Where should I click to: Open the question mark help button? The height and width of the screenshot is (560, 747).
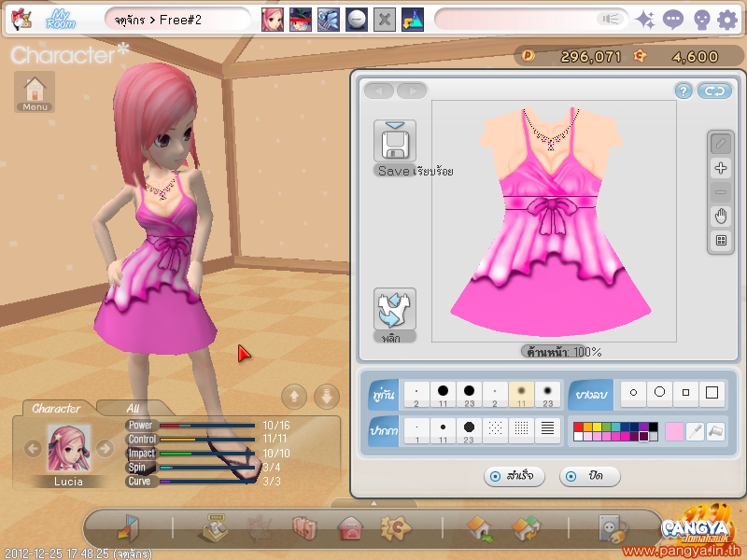684,91
